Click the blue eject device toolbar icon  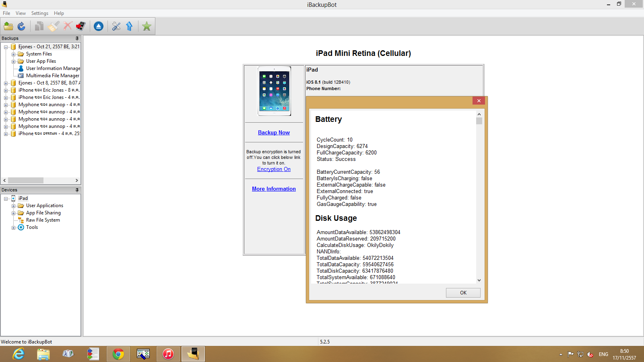coord(99,27)
